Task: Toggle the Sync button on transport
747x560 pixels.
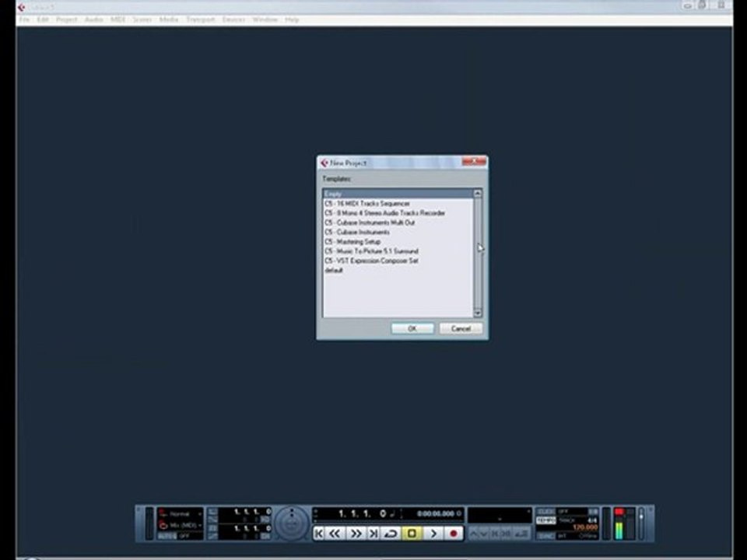Action: click(546, 536)
